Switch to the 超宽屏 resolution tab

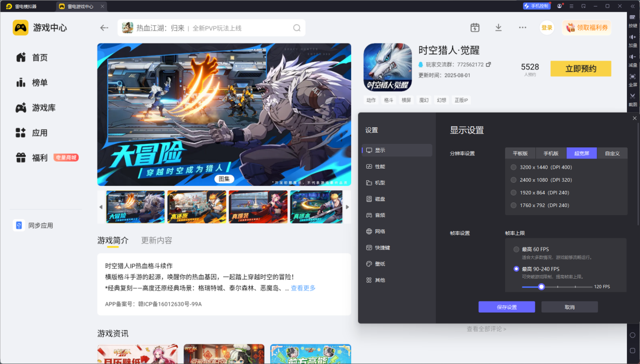(582, 153)
